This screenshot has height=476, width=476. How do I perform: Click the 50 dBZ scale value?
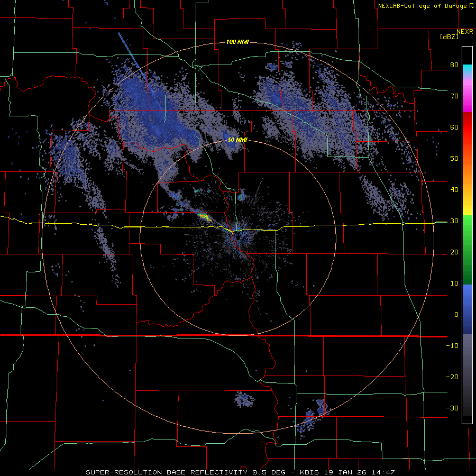point(454,159)
